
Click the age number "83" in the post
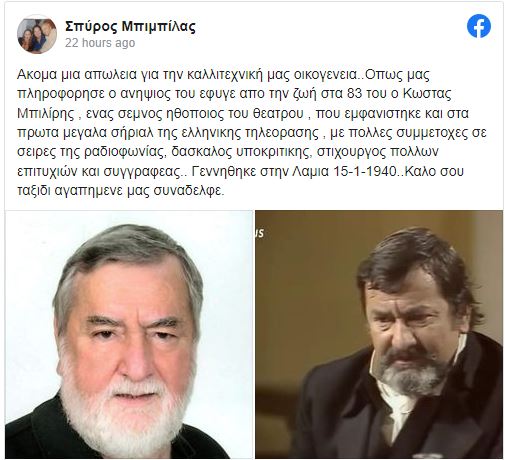click(354, 94)
